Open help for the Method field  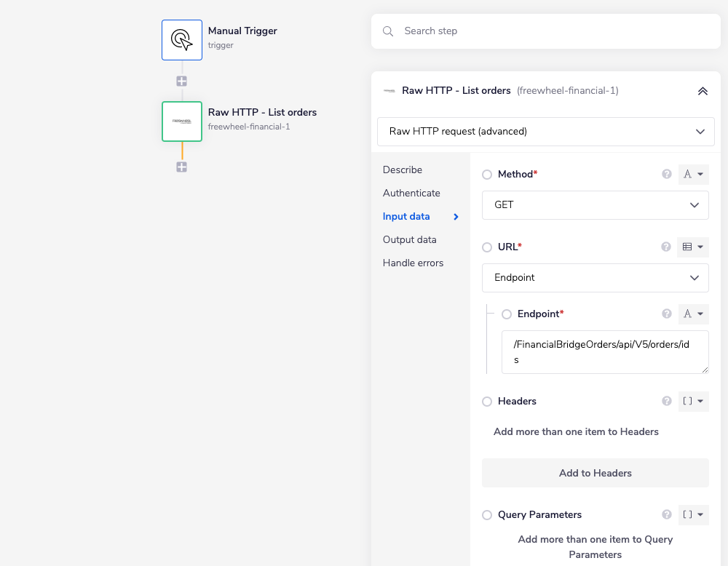tap(666, 175)
